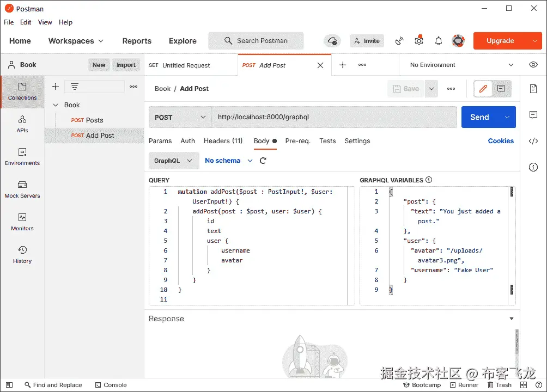Toggle request capture via the satellite icon
Viewport: 547px width, 392px height.
coord(399,40)
